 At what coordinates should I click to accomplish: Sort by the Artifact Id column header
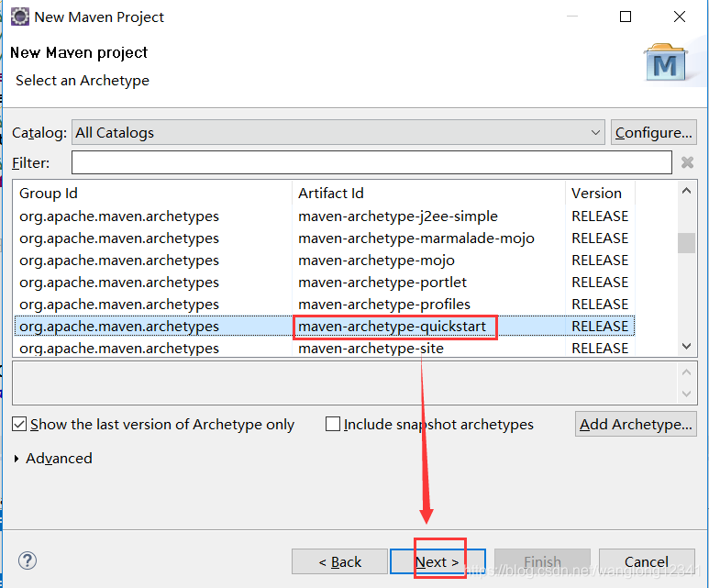pyautogui.click(x=428, y=194)
